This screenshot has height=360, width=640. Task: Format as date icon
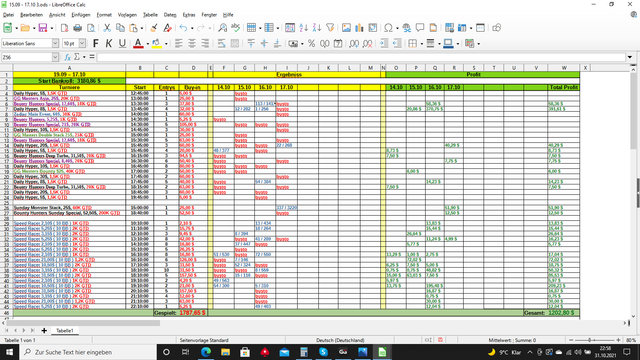(338, 43)
